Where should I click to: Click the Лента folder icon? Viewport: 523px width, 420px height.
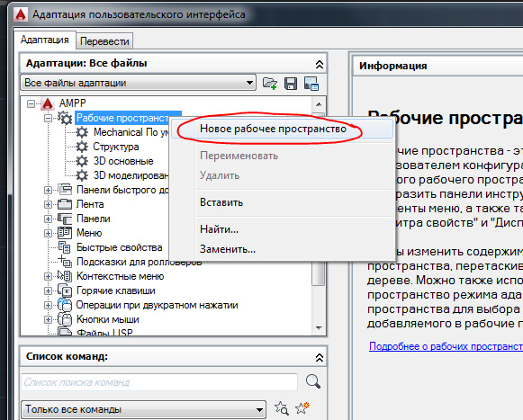coord(65,204)
